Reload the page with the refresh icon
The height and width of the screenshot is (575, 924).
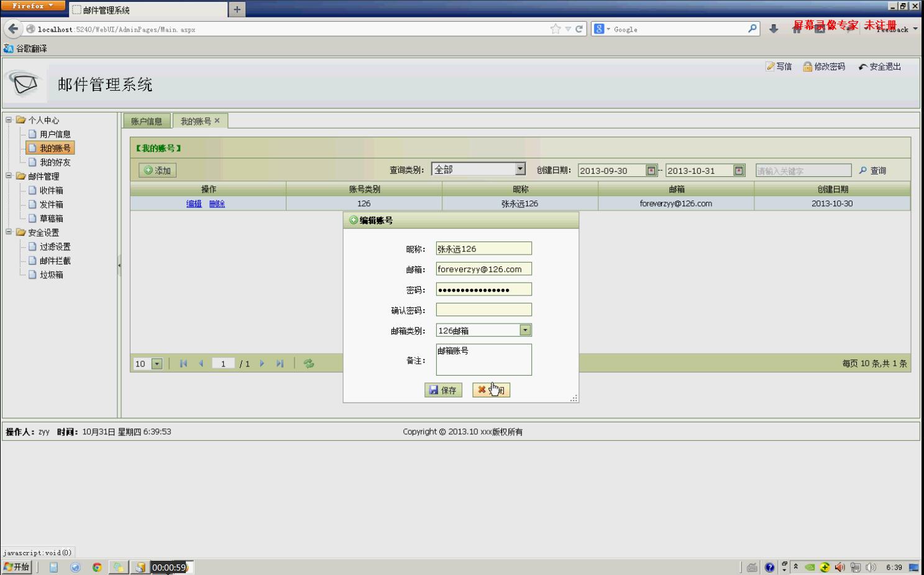click(x=579, y=29)
